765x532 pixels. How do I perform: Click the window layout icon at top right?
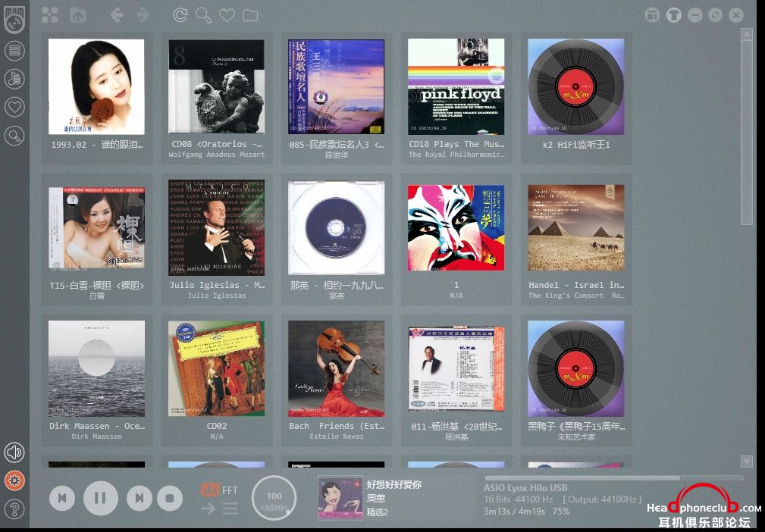click(651, 15)
